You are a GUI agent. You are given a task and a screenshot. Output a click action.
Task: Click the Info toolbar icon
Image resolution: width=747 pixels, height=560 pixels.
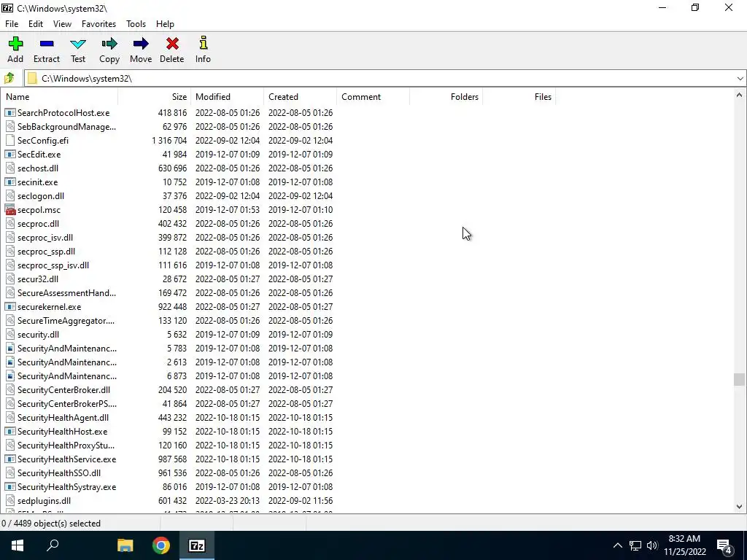pos(204,43)
